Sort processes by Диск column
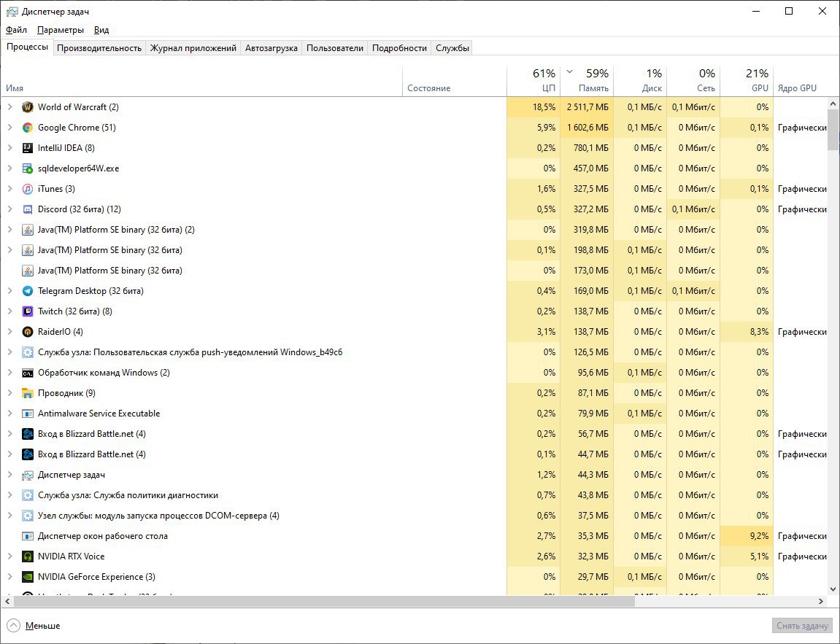The width and height of the screenshot is (840, 644). pyautogui.click(x=640, y=81)
